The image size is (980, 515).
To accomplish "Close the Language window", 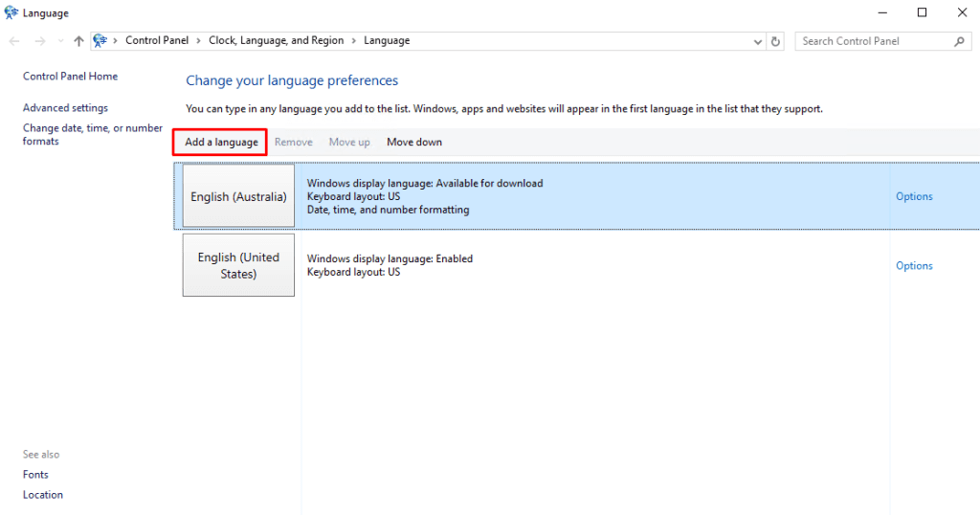I will click(962, 12).
